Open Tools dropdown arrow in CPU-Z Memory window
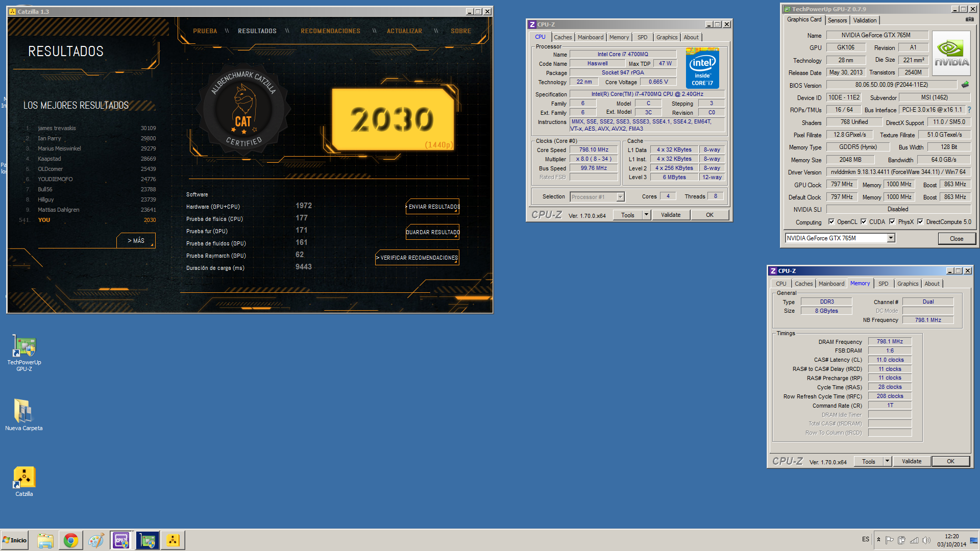Image resolution: width=980 pixels, height=551 pixels. pos(887,461)
